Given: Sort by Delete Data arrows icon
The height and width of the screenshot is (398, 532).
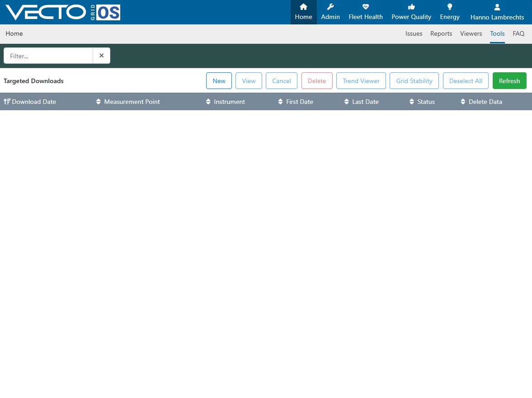Looking at the screenshot, I should coord(463,101).
